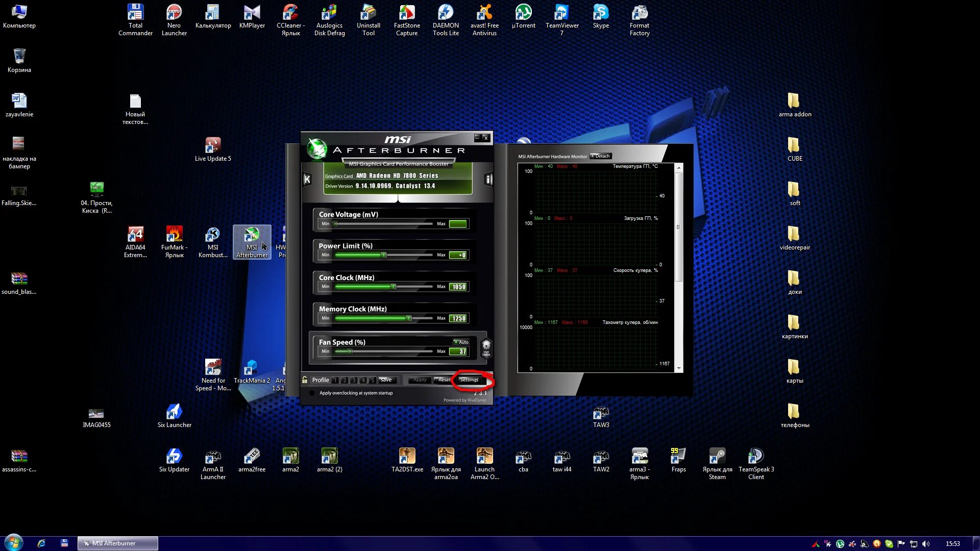Select TeamViewer 7 desktop icon
This screenshot has width=980, height=551.
[562, 20]
